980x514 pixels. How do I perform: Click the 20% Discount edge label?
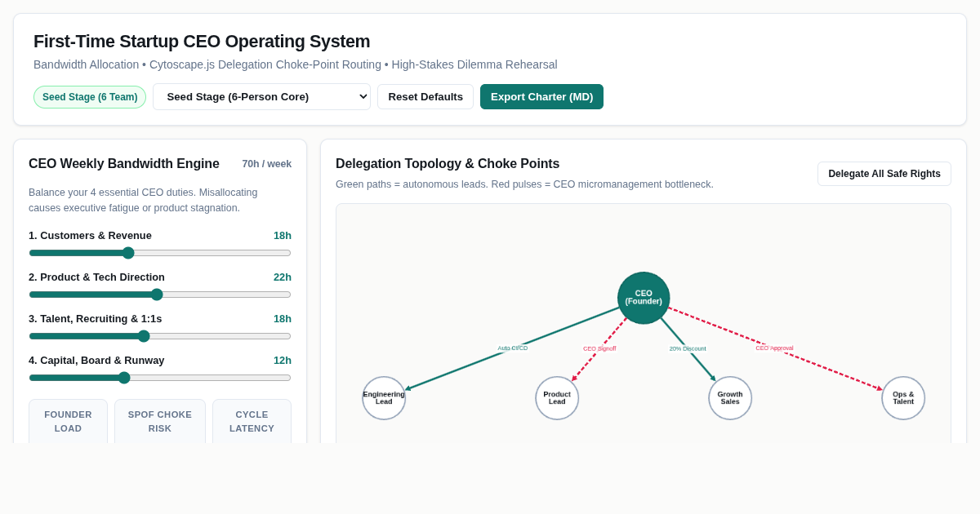(688, 348)
